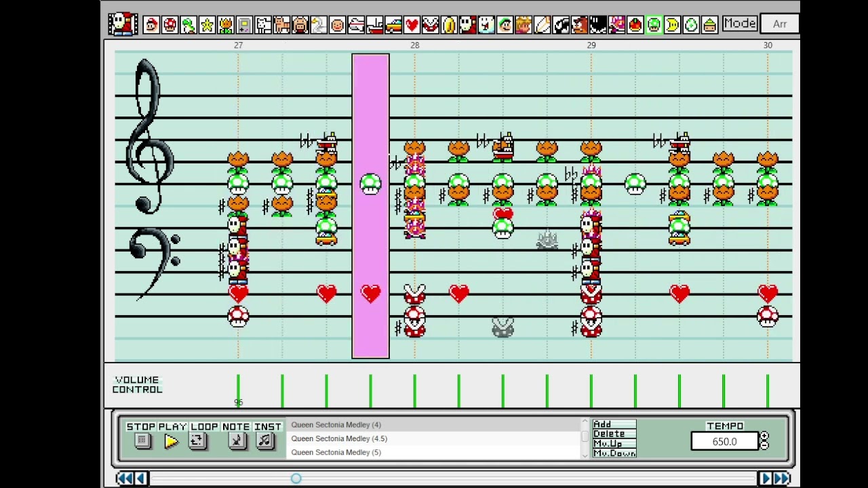The width and height of the screenshot is (868, 488).
Task: Select Queen Sectonia Medley (5) in list
Action: 434,452
